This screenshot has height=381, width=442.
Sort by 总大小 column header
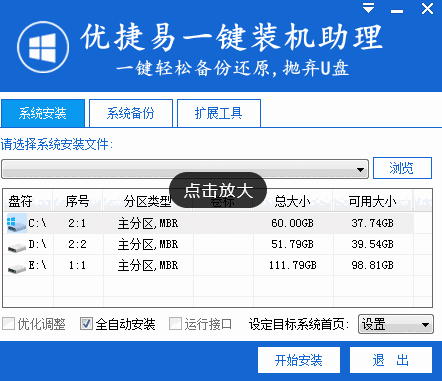[293, 201]
